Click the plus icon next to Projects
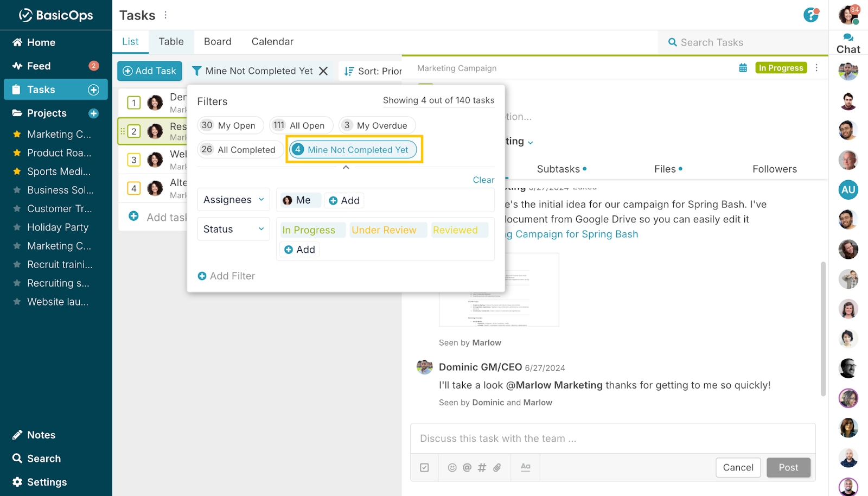The width and height of the screenshot is (868, 496). [x=93, y=113]
